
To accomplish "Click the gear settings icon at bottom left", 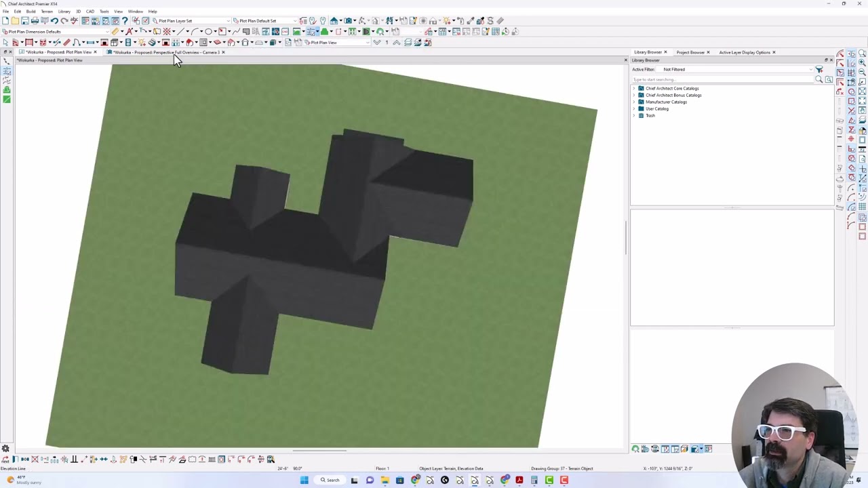I will tap(5, 449).
